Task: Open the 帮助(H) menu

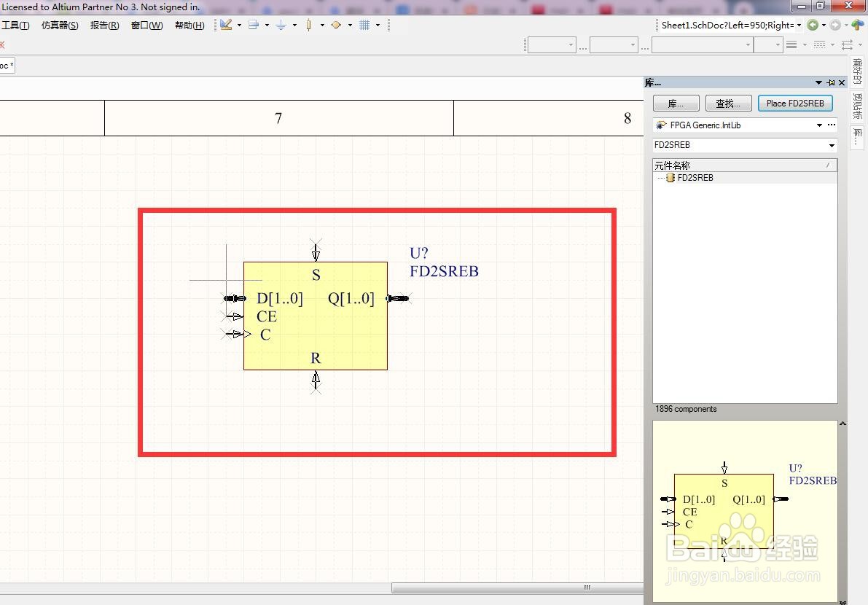Action: point(189,25)
